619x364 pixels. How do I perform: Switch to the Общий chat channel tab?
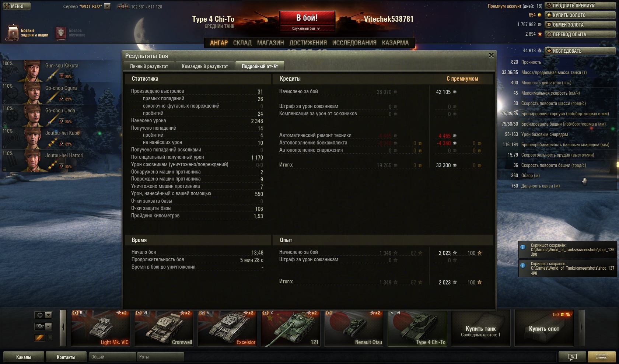pyautogui.click(x=112, y=357)
